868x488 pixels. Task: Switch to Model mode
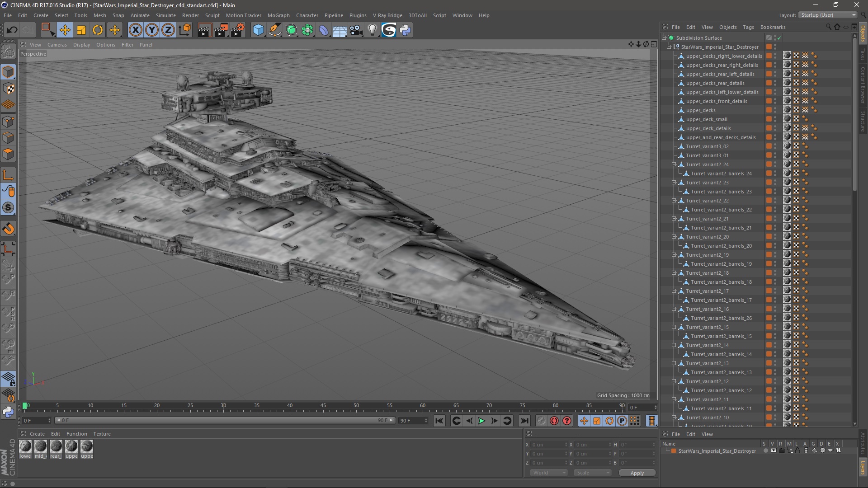tap(8, 72)
